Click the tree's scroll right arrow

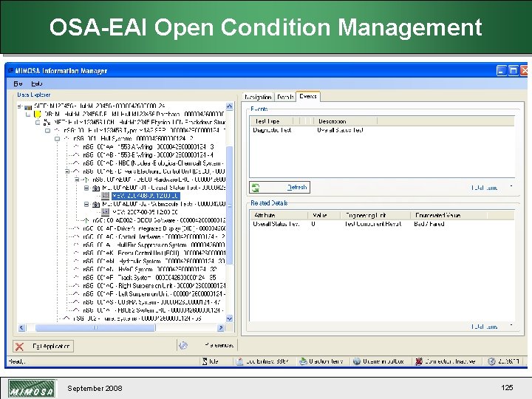click(x=221, y=328)
